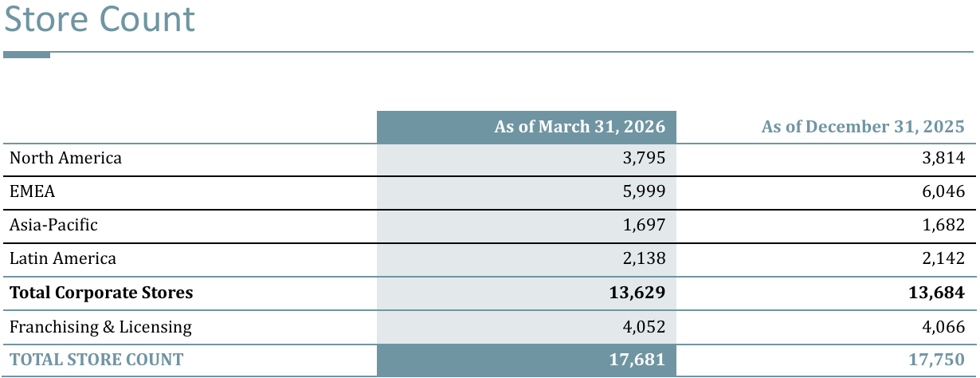Select the As of December 31, 2025 header
The height and width of the screenshot is (378, 980).
click(863, 127)
